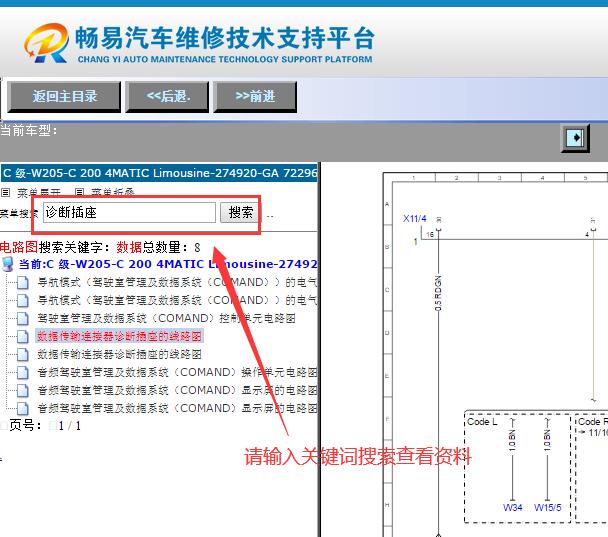Click the W15/5 ground label in diagram

coord(547,508)
